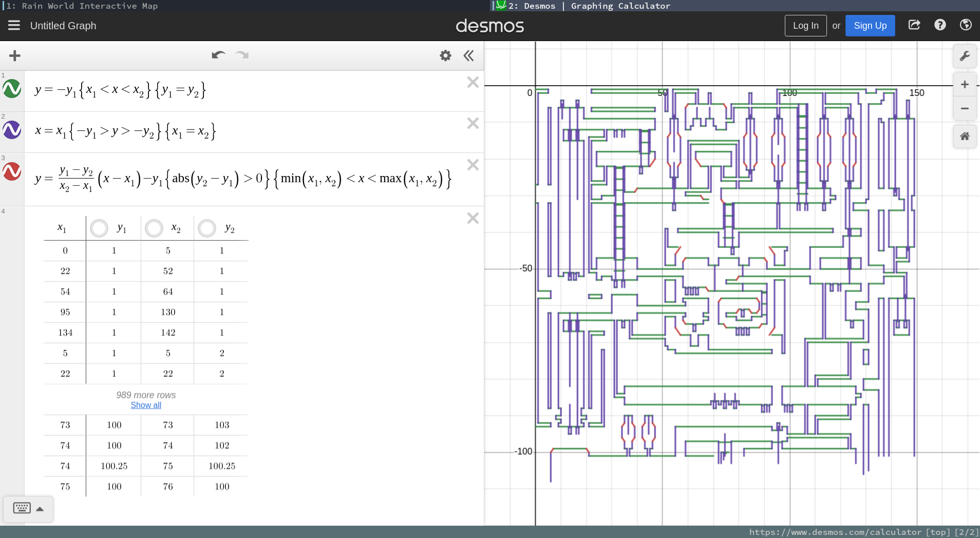Open help using the question mark icon
The image size is (980, 538).
939,25
